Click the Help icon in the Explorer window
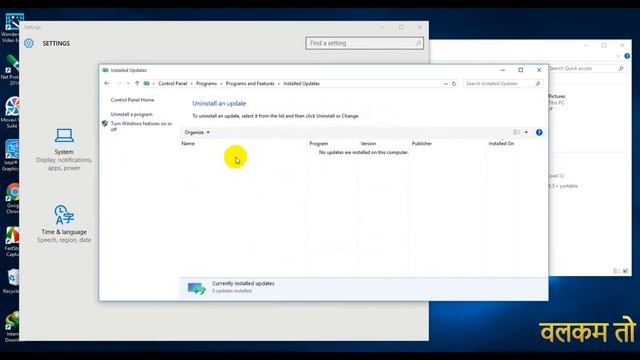This screenshot has height=360, width=640. 627,56
